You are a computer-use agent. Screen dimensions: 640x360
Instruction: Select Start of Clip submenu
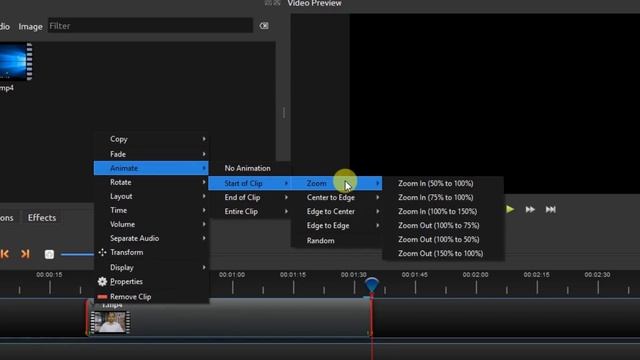[250, 184]
